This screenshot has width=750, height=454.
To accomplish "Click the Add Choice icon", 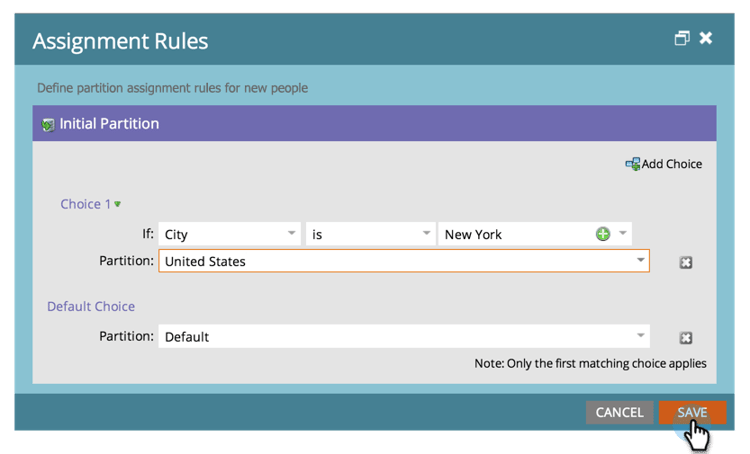I will (x=632, y=164).
